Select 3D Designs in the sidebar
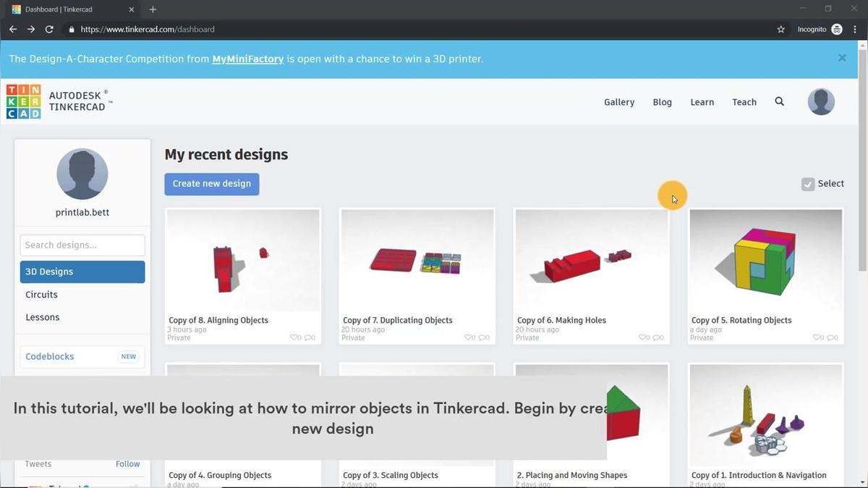 click(x=82, y=272)
